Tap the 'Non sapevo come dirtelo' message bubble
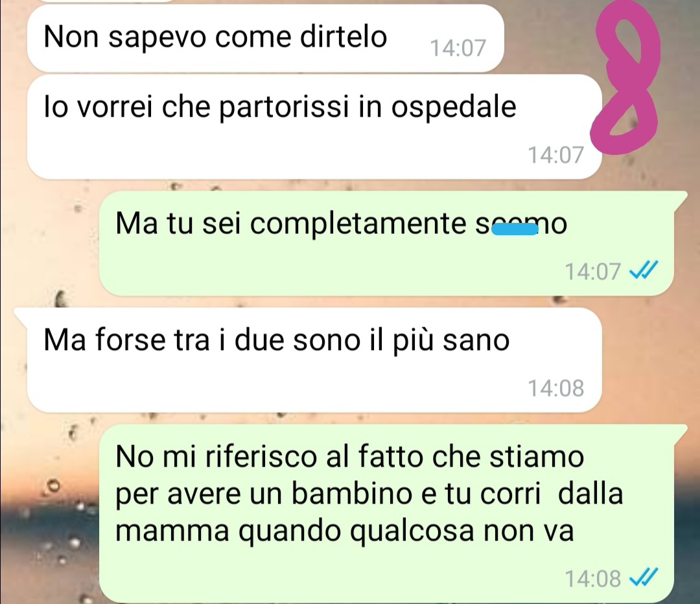Image resolution: width=700 pixels, height=604 pixels. coord(265,38)
